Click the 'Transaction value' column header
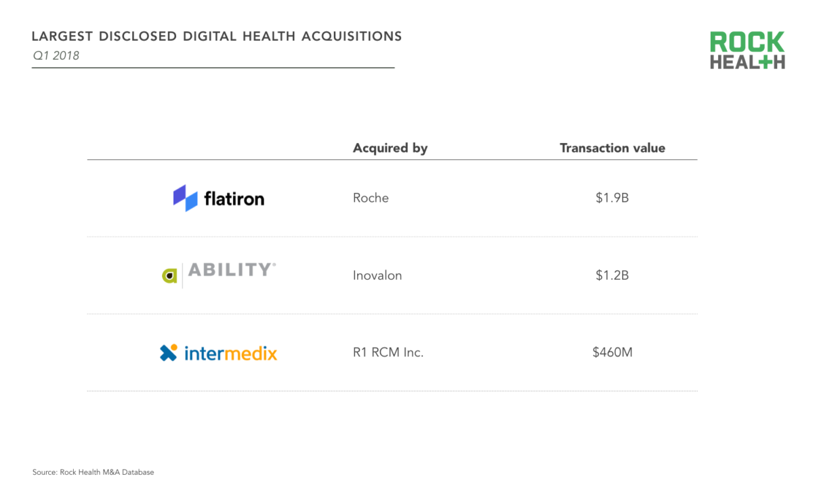 pos(612,148)
